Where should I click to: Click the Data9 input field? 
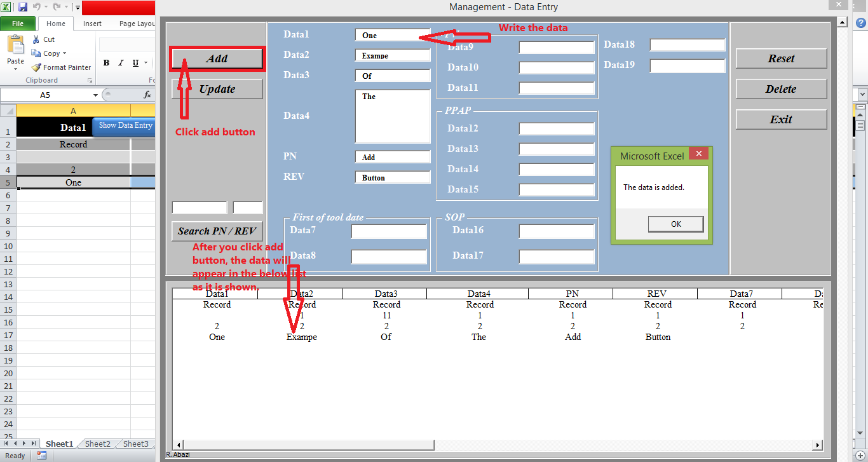click(x=557, y=48)
